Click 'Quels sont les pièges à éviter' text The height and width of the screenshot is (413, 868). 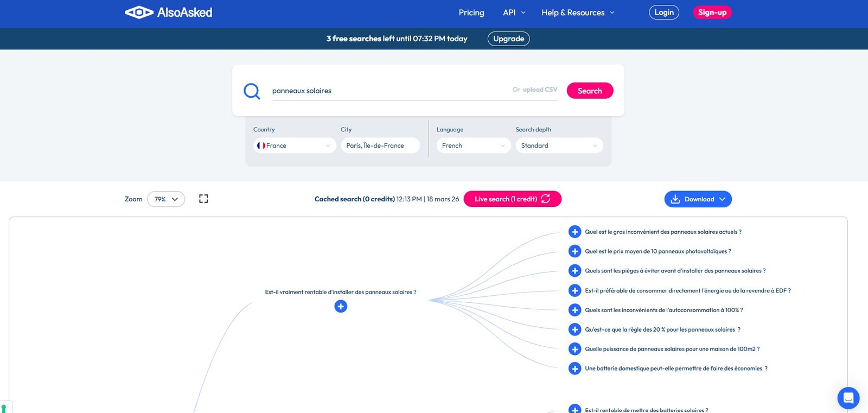[x=675, y=271]
